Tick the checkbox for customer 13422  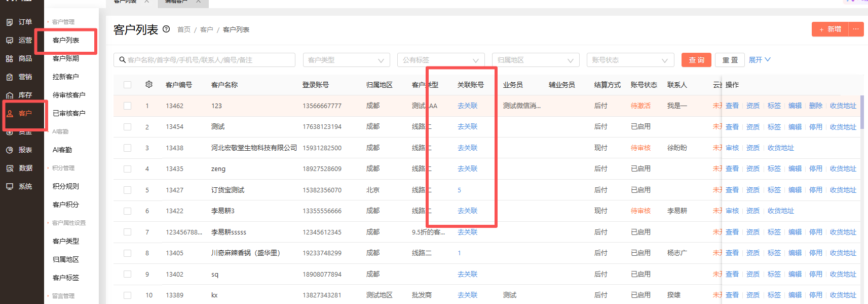[x=127, y=211]
